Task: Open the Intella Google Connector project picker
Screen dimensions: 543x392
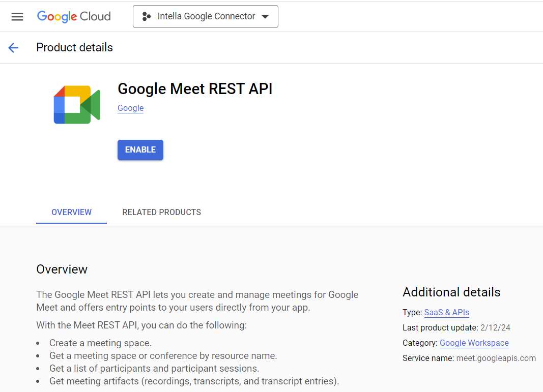Action: point(206,16)
